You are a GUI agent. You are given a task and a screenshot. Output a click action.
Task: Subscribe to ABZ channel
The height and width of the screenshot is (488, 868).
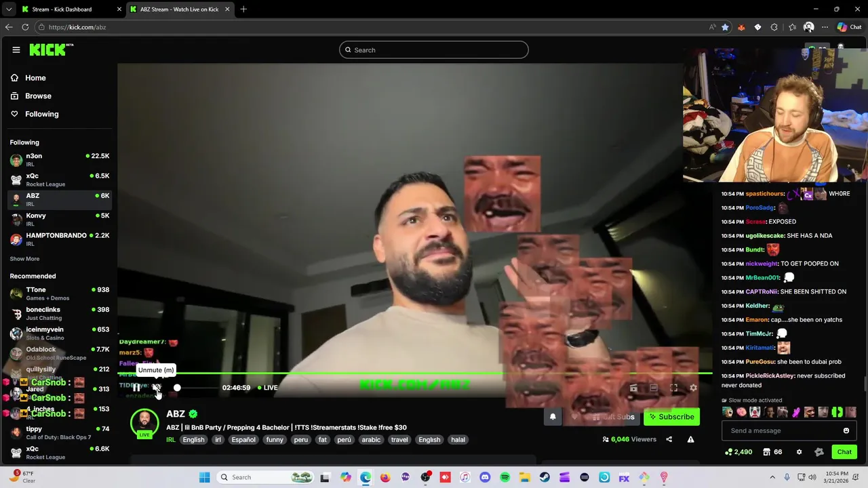[671, 417]
